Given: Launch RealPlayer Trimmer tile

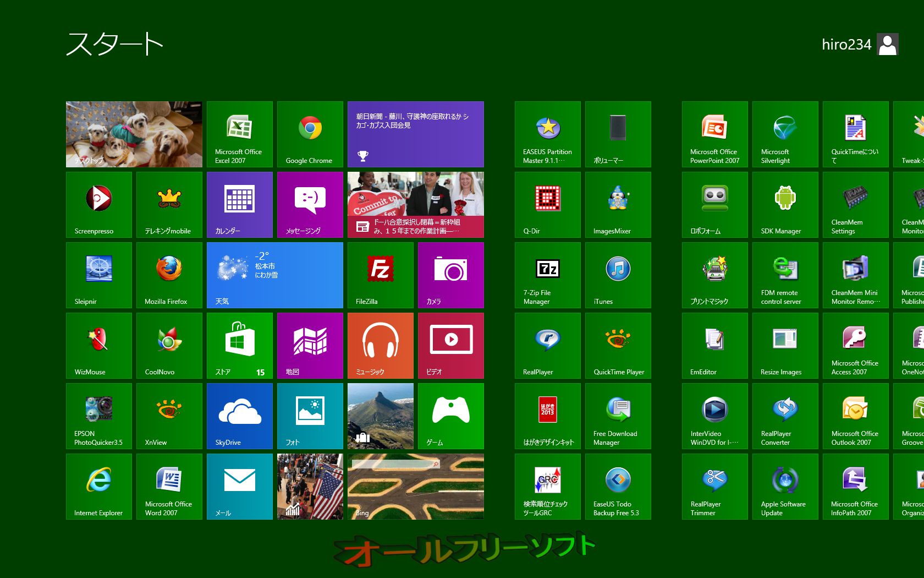Looking at the screenshot, I should click(x=715, y=487).
